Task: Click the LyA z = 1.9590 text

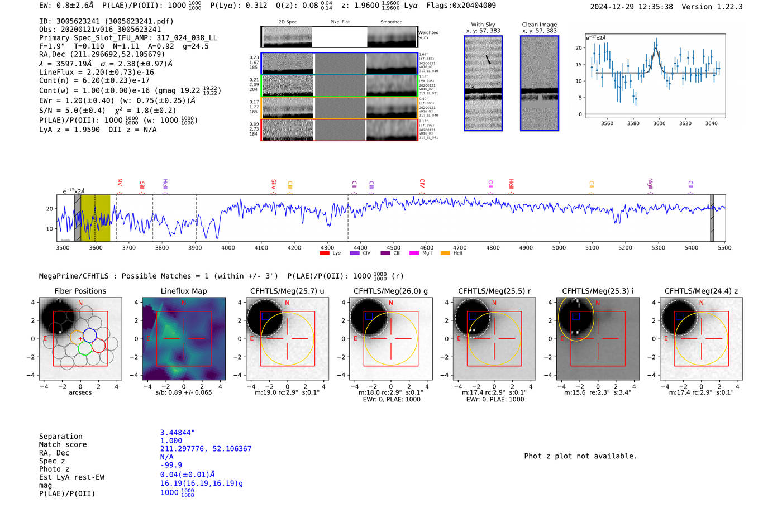Action: click(69, 130)
